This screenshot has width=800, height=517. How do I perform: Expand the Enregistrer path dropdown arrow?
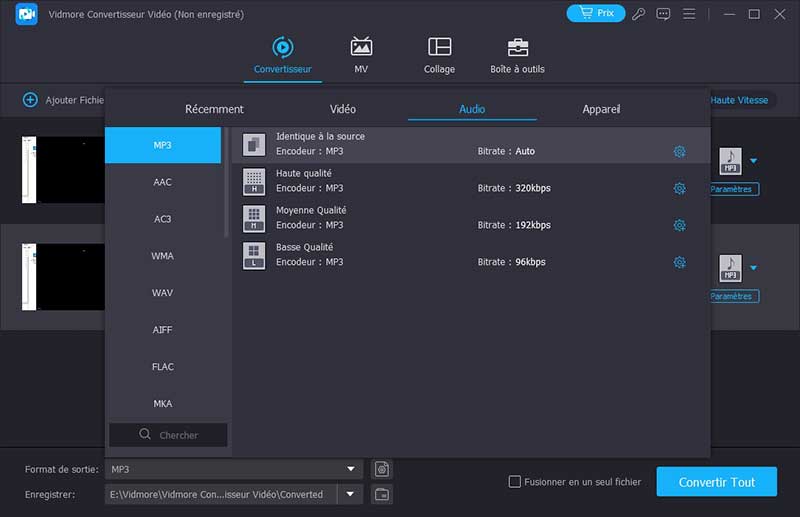(350, 494)
